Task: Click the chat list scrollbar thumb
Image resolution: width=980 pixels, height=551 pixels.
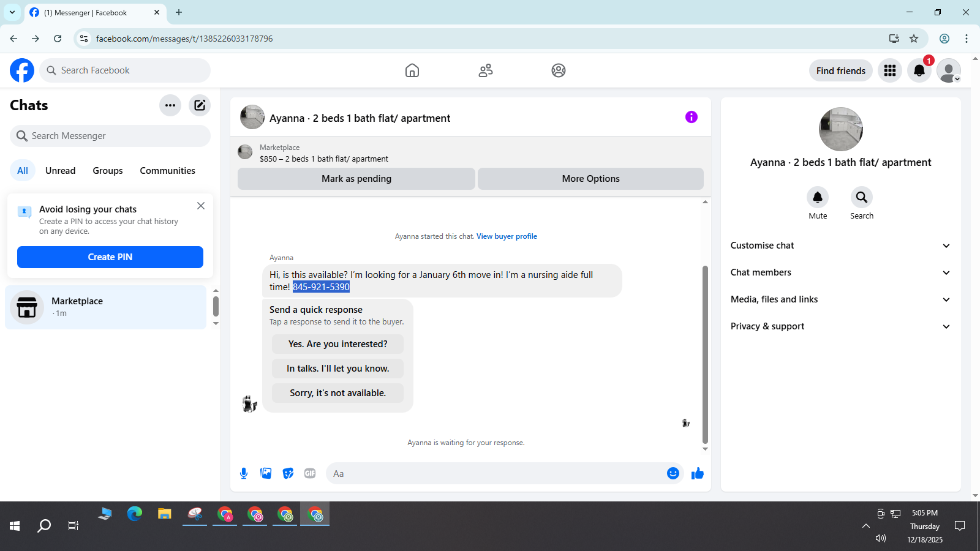Action: (x=216, y=306)
